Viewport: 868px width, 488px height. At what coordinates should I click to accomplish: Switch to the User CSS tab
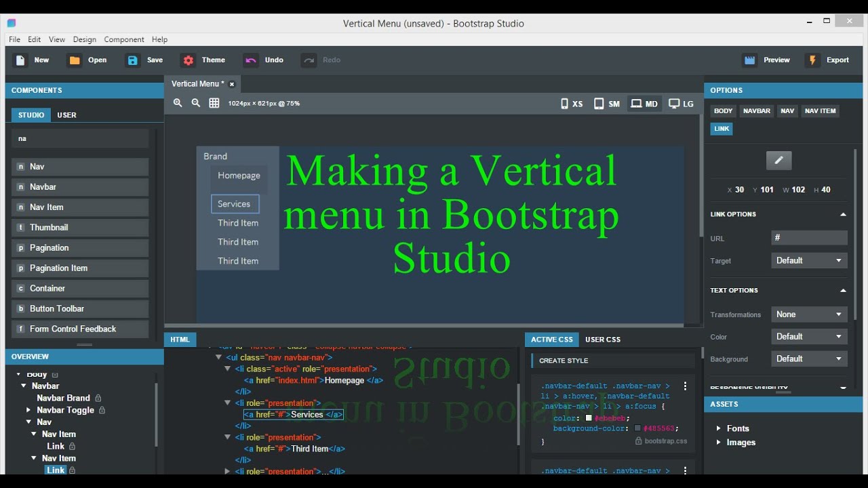click(x=603, y=340)
